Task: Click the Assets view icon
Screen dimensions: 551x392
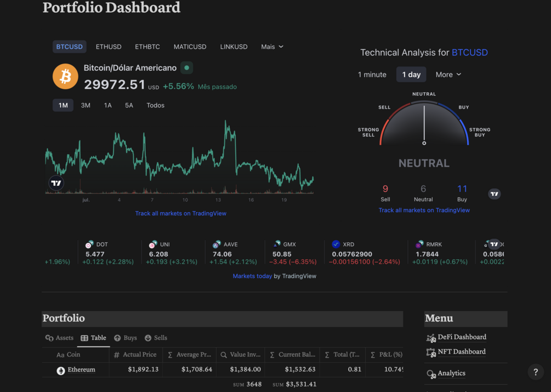Action: click(49, 338)
